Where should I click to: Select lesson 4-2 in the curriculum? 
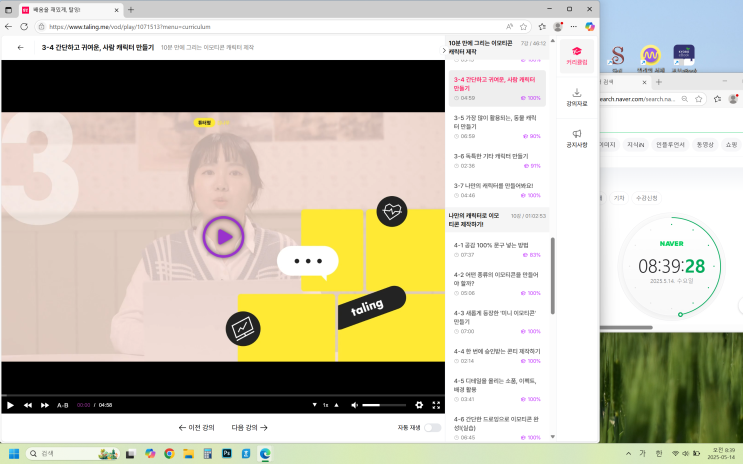[x=497, y=283]
